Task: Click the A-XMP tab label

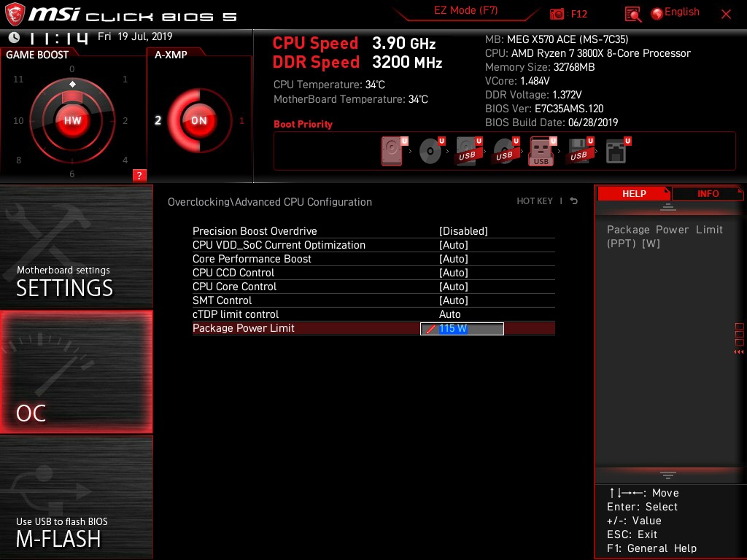Action: tap(171, 55)
